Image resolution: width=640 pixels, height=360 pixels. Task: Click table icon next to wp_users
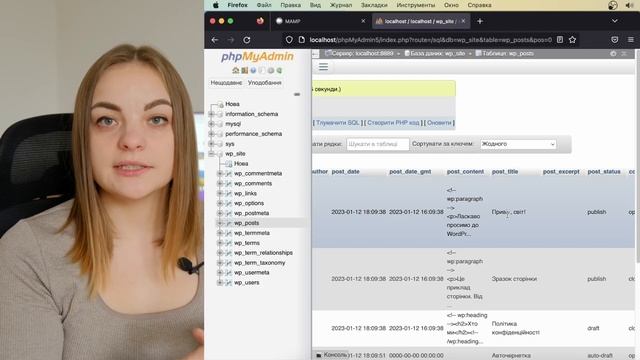[x=229, y=282]
